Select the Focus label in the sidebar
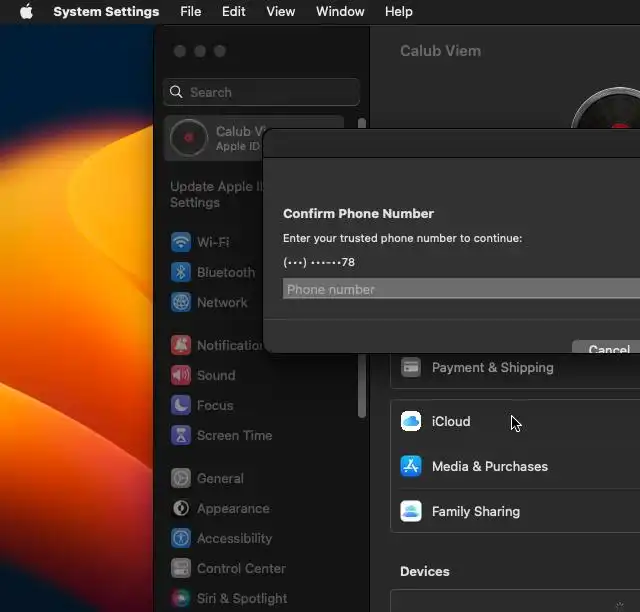Image resolution: width=640 pixels, height=612 pixels. pos(215,405)
